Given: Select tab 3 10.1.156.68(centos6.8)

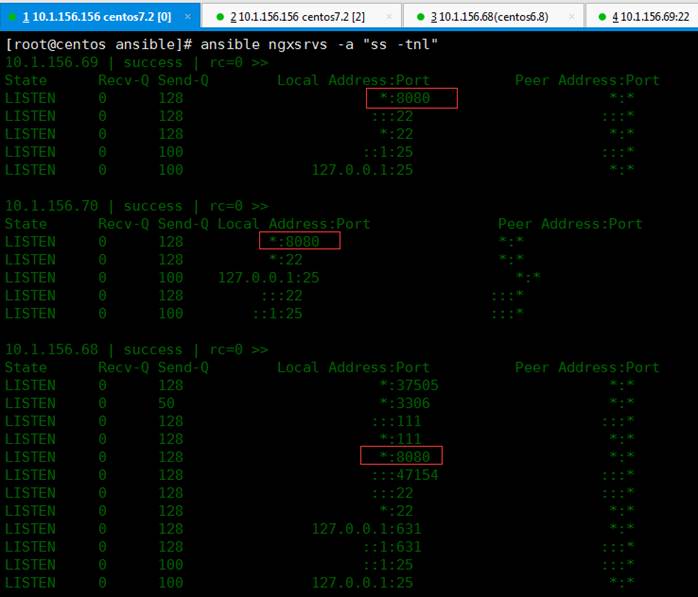Looking at the screenshot, I should point(493,17).
